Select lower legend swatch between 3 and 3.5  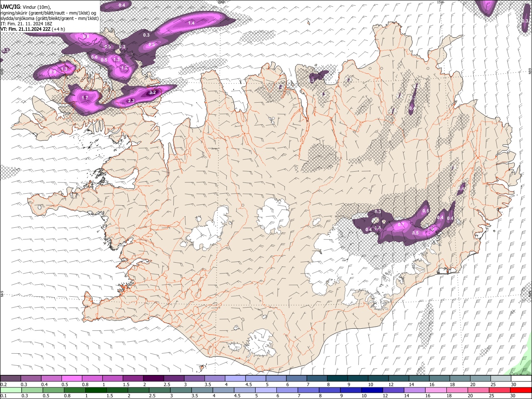180,390
